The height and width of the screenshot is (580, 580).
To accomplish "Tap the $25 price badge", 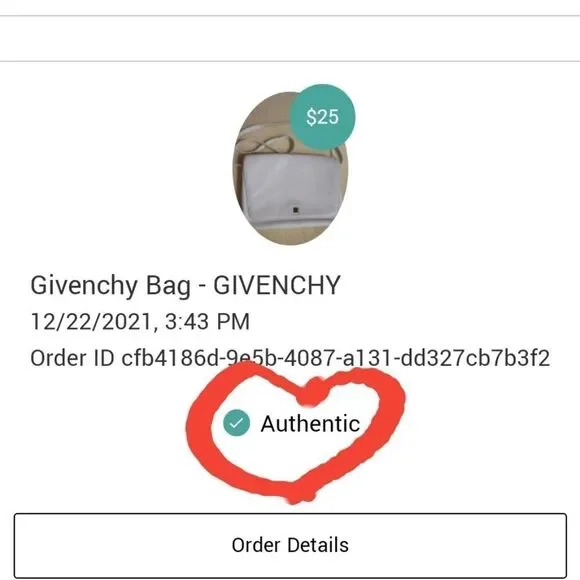I will pos(322,117).
